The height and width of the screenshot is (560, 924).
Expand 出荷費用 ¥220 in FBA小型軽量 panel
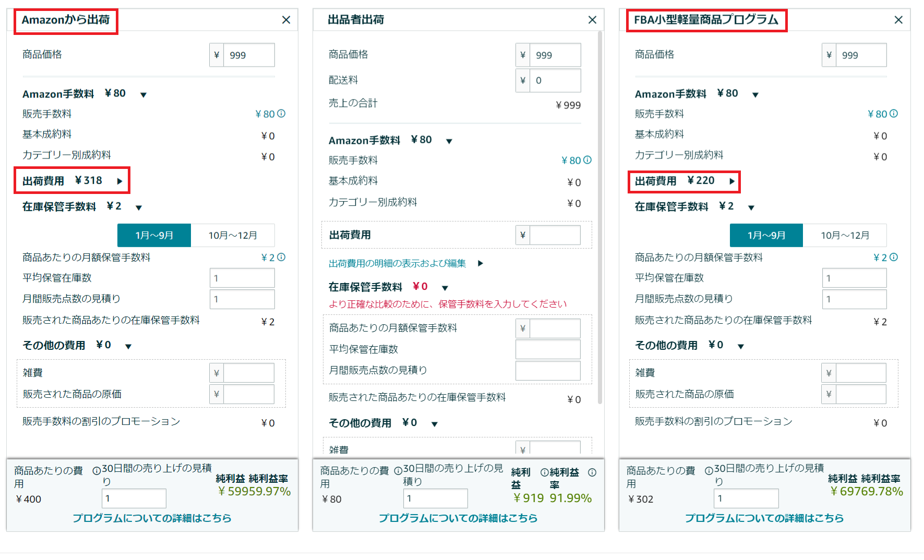(x=732, y=181)
